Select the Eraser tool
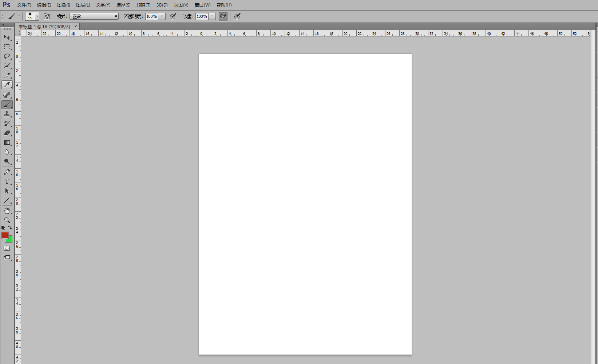 pos(7,133)
